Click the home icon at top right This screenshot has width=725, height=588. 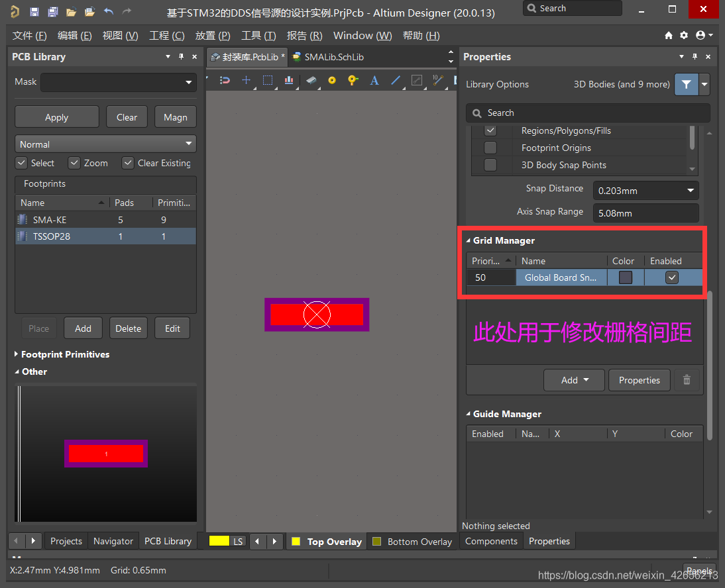[x=669, y=36]
